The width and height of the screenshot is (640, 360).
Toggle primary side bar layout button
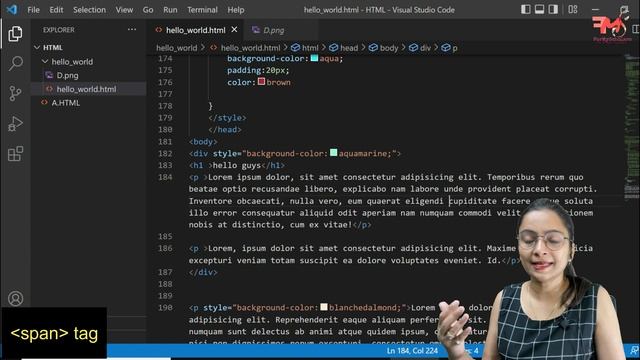[x=526, y=9]
